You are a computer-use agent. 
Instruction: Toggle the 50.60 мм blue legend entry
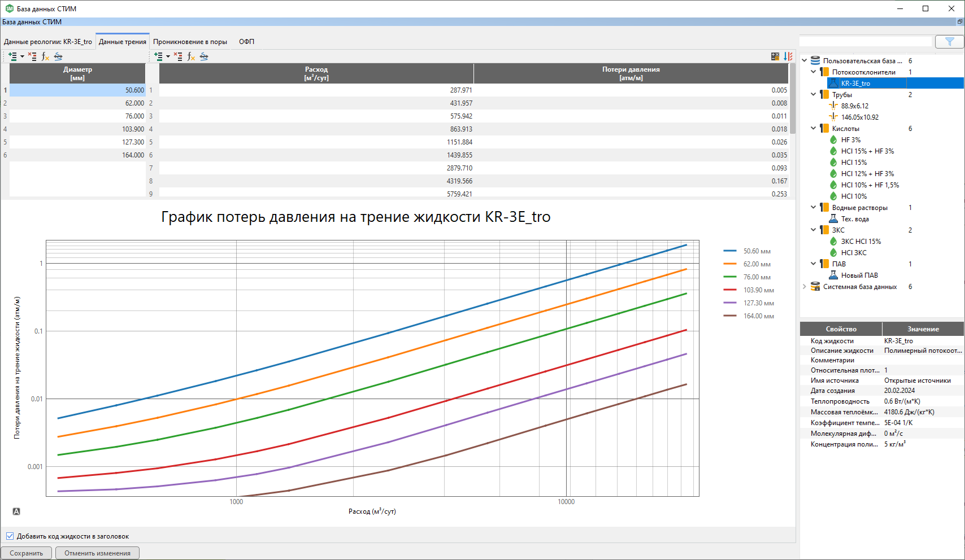747,251
